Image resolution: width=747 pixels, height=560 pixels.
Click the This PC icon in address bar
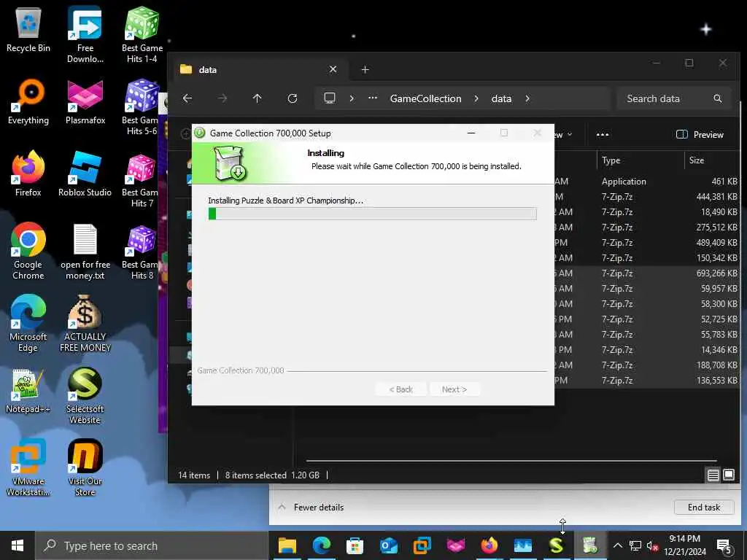(330, 98)
